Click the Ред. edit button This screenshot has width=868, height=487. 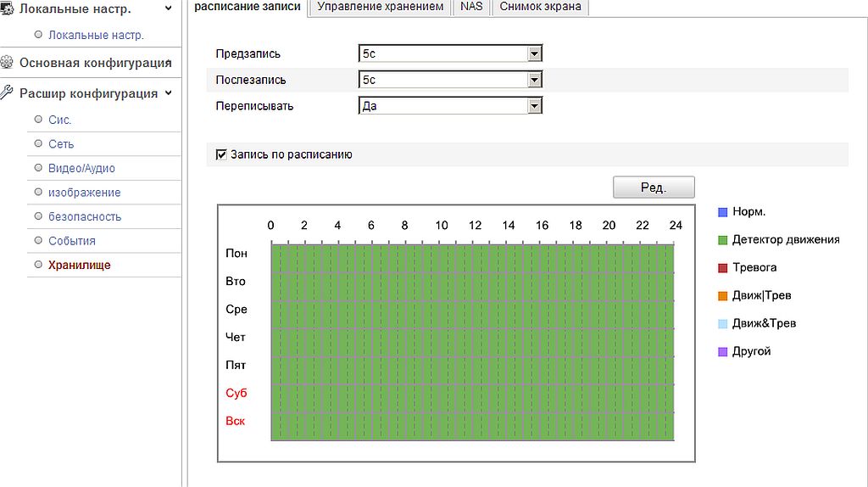(654, 188)
